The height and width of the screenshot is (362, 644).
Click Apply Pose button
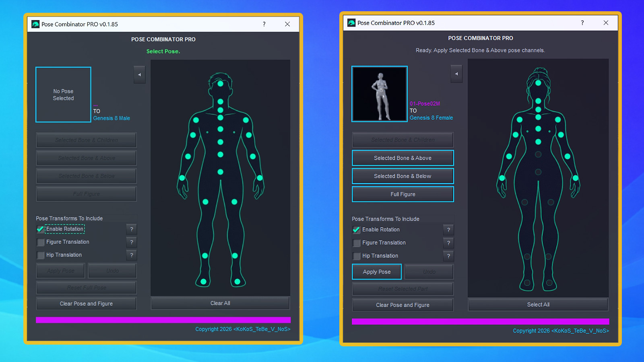pyautogui.click(x=377, y=272)
